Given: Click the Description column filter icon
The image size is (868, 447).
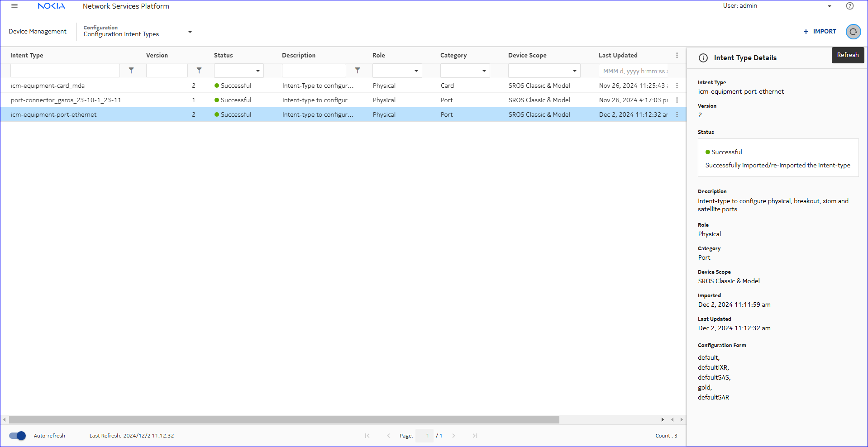Looking at the screenshot, I should [358, 71].
